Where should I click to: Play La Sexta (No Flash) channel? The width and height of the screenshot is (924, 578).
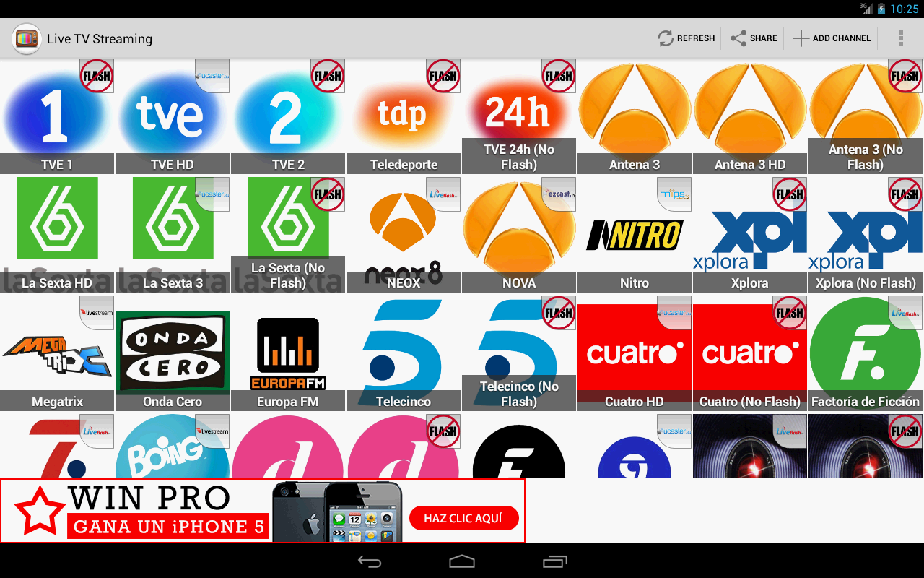[x=288, y=235]
